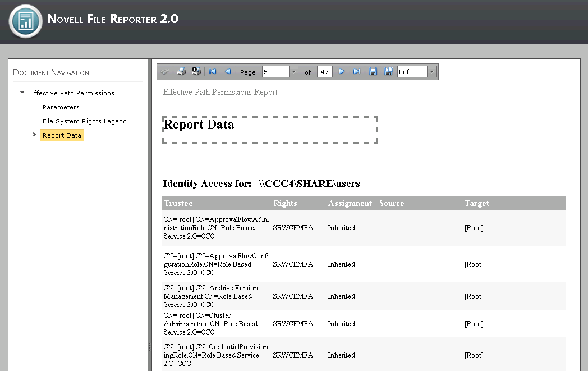This screenshot has height=371, width=588.
Task: Click the CredentialProvisioningRole trustee cell
Action: pyautogui.click(x=215, y=355)
